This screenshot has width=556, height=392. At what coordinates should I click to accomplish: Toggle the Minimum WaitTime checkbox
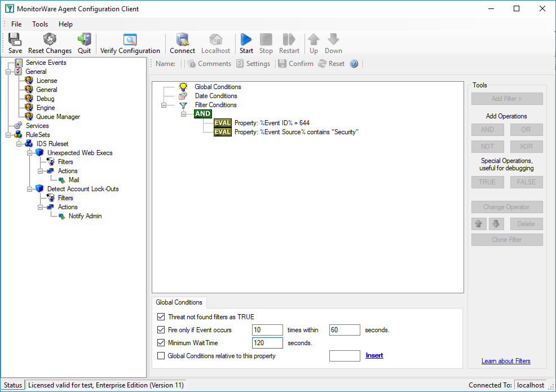[161, 343]
